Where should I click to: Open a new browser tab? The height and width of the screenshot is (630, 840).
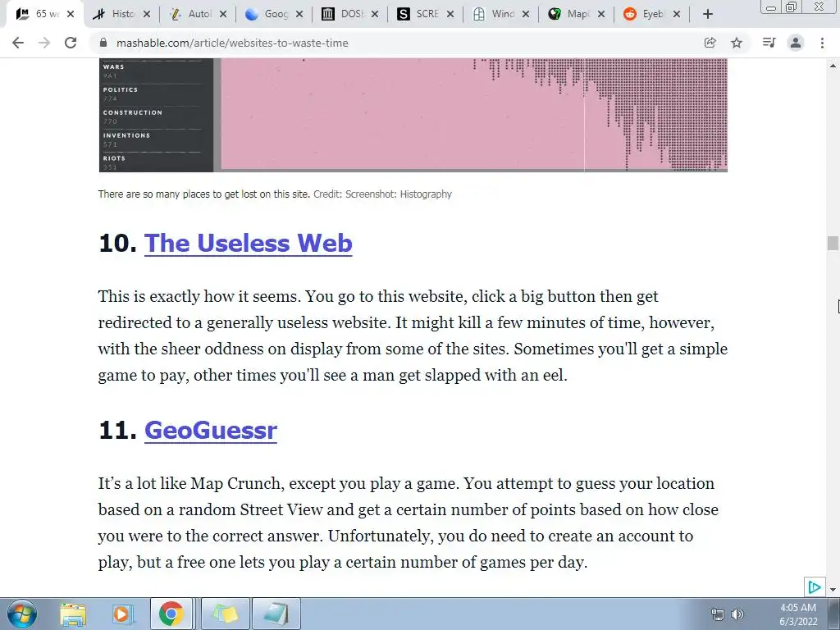coord(708,14)
